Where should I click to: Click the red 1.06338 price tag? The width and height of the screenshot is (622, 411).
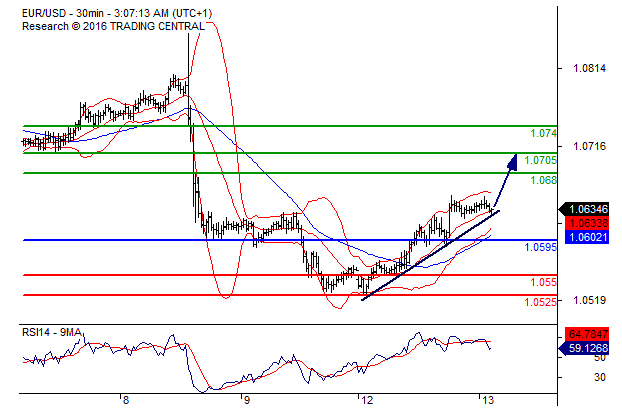(x=587, y=223)
